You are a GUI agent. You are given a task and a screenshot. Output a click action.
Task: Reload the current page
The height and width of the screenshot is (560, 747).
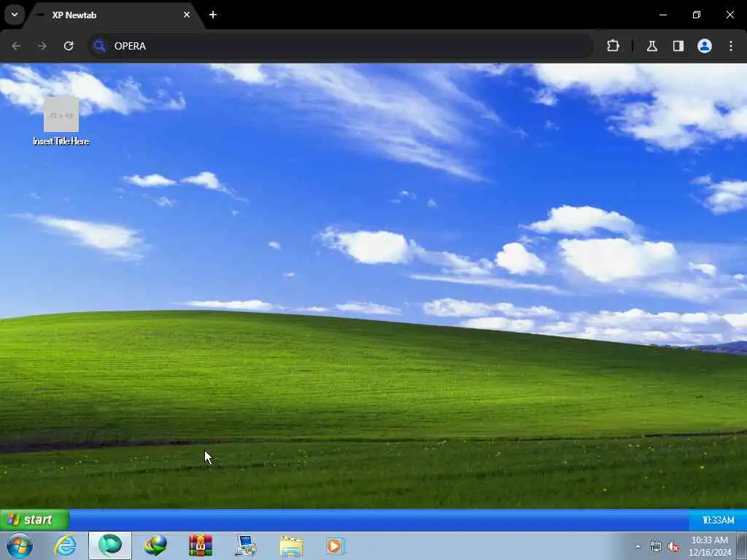[69, 46]
